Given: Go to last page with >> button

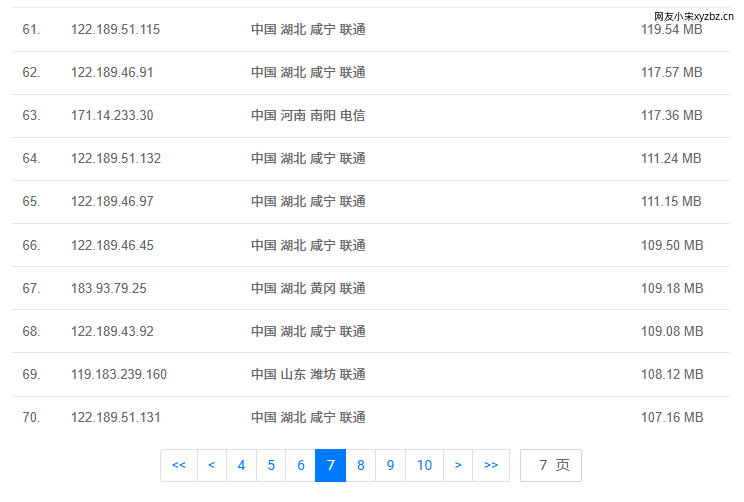Looking at the screenshot, I should coord(491,465).
